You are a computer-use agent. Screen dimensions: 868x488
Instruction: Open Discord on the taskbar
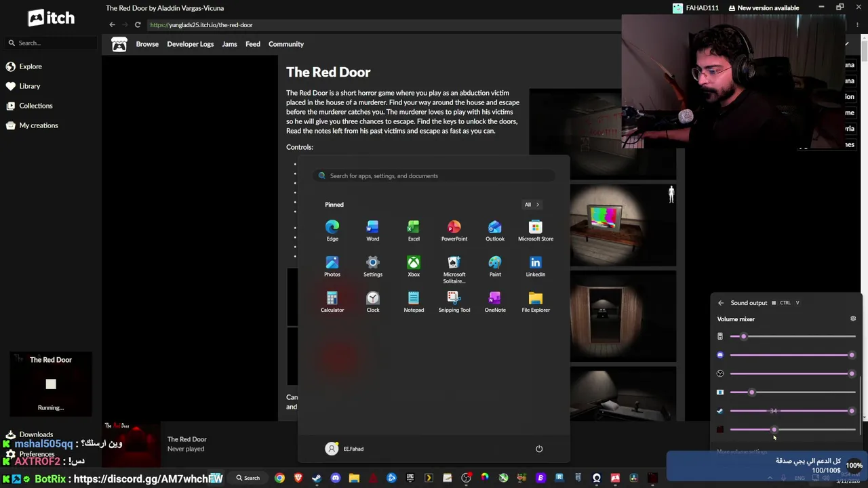(336, 478)
